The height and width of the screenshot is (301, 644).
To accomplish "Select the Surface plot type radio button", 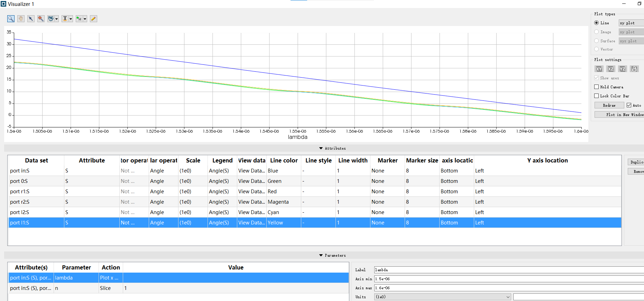I will click(x=597, y=41).
